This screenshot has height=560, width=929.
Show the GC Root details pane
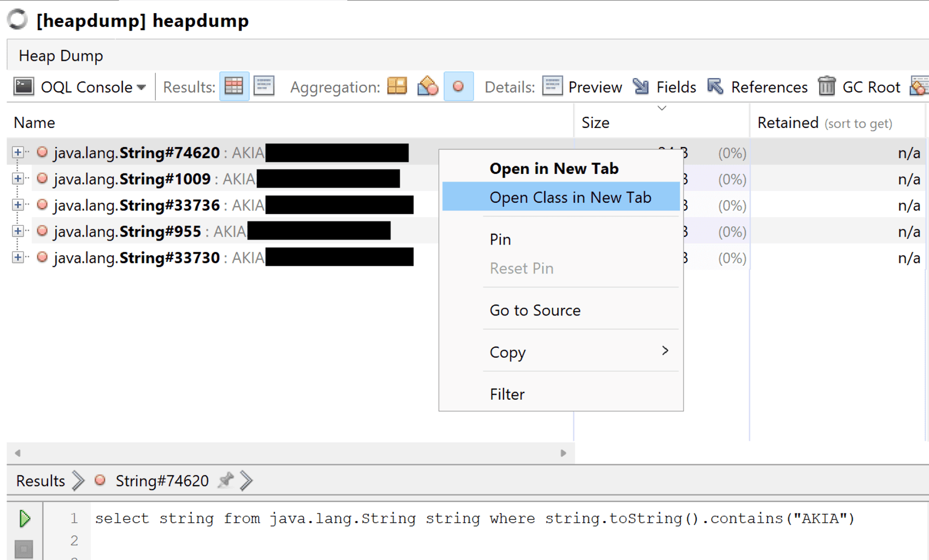click(x=859, y=87)
